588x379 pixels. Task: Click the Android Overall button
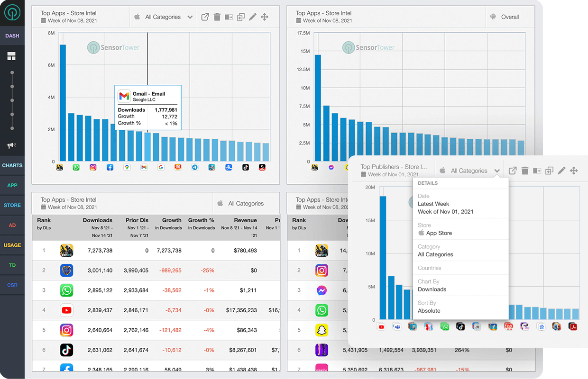(505, 17)
